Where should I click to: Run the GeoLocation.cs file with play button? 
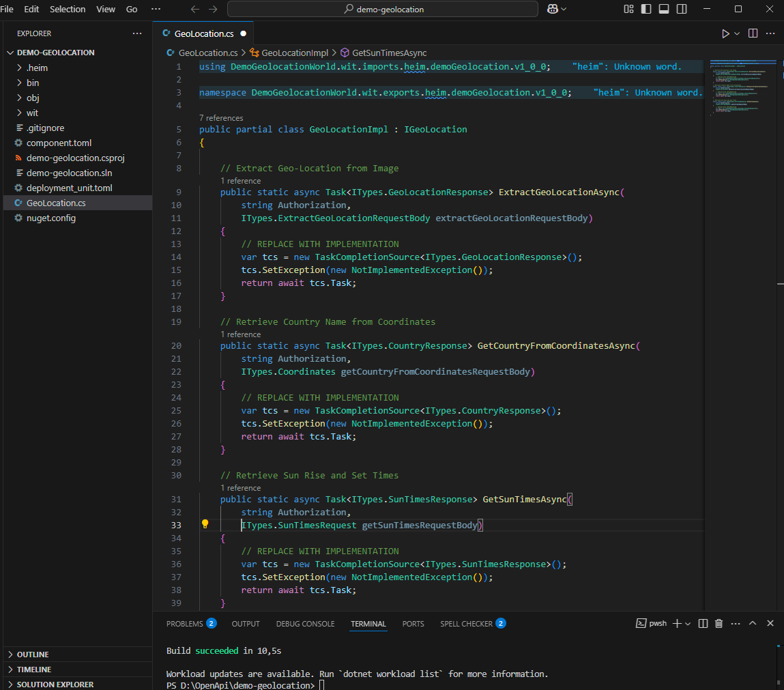click(725, 33)
